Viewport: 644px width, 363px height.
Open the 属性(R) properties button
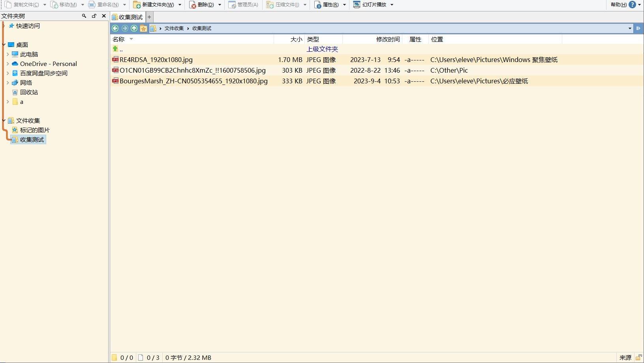click(x=327, y=5)
